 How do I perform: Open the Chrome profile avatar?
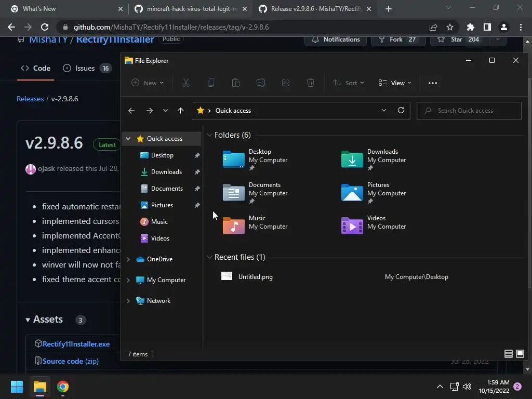pos(504,27)
